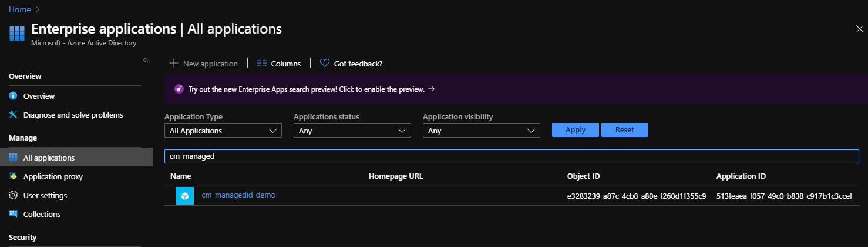Screen dimensions: 868x247
Task: Click the Application proxy icon
Action: (x=13, y=176)
